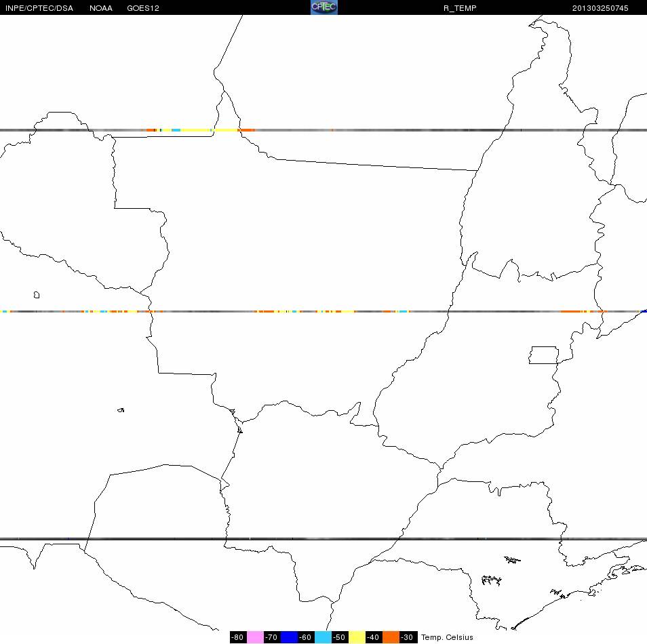Click the -70 legend value
Image resolution: width=647 pixels, height=644 pixels.
272,637
